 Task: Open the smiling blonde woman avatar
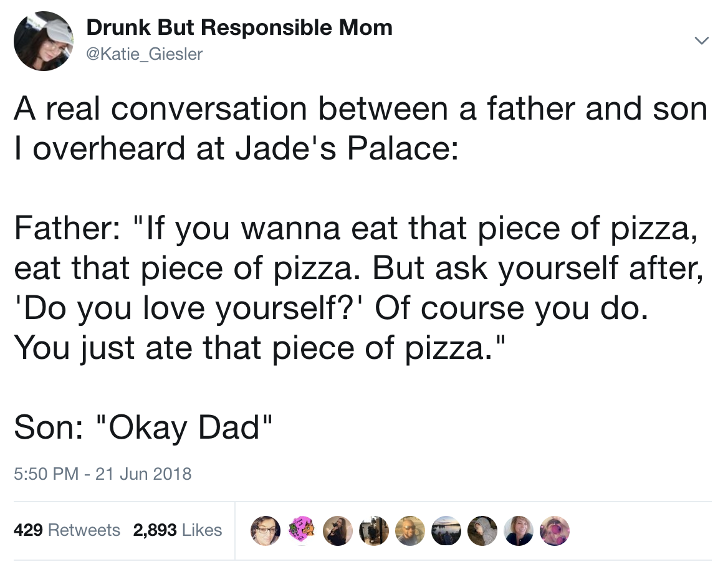pos(519,531)
